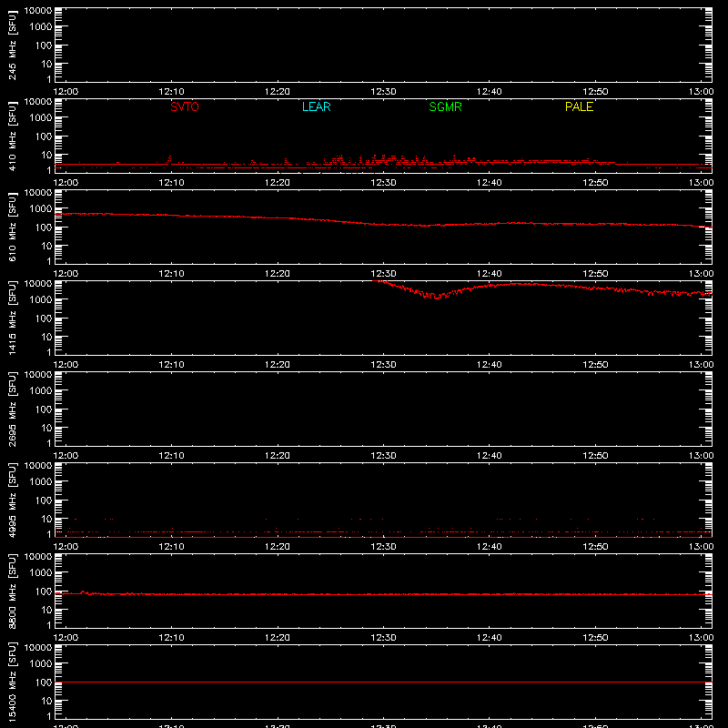Click the 1000 tick on 15400 MHz axis
This screenshot has height=728, width=728.
click(x=41, y=664)
